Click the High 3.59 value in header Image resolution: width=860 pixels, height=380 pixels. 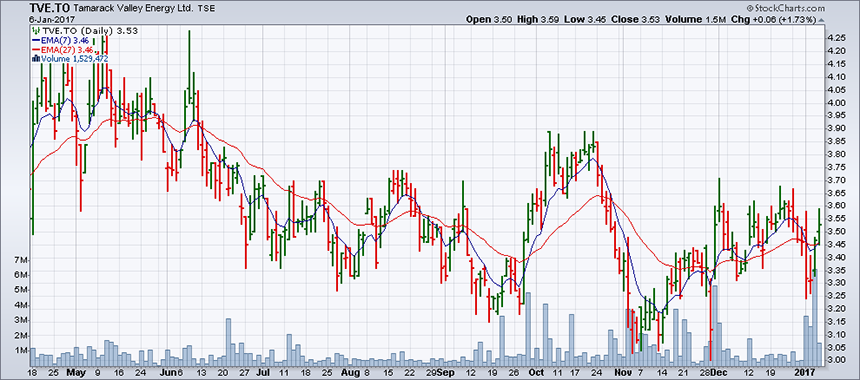(538, 20)
